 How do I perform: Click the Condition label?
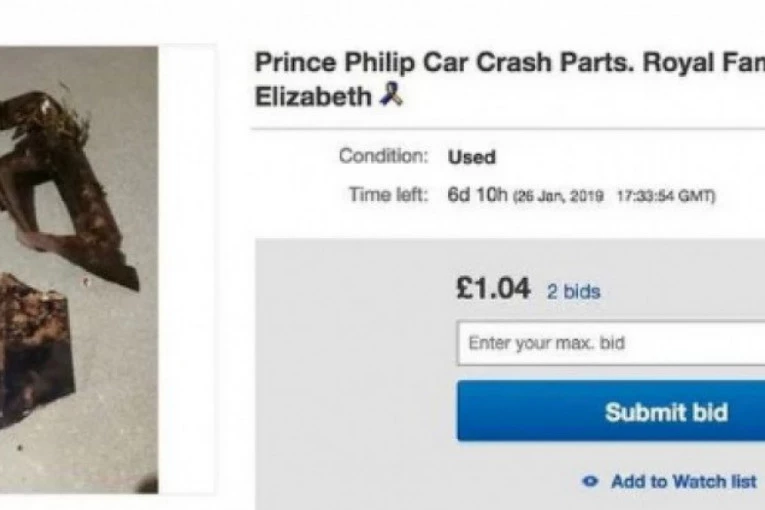[x=383, y=156]
